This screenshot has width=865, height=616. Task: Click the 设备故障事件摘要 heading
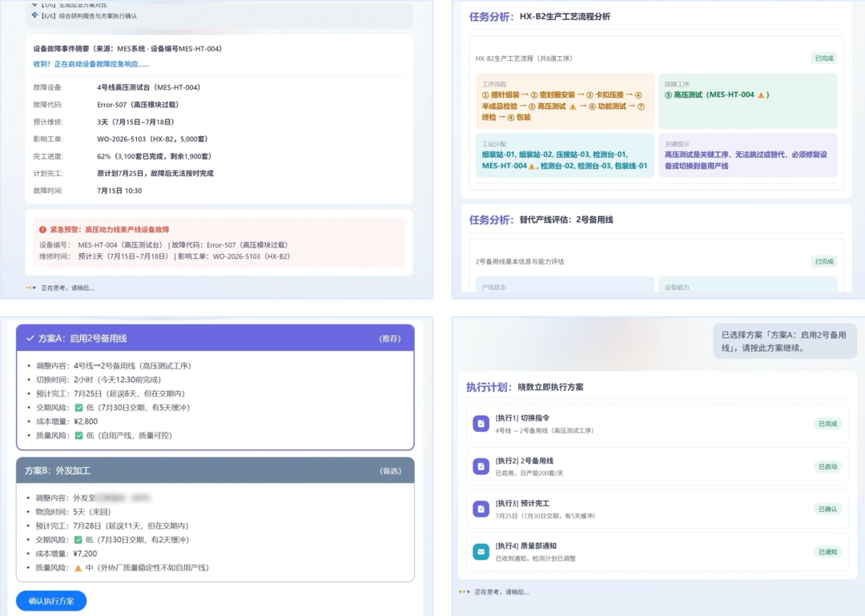pos(127,49)
